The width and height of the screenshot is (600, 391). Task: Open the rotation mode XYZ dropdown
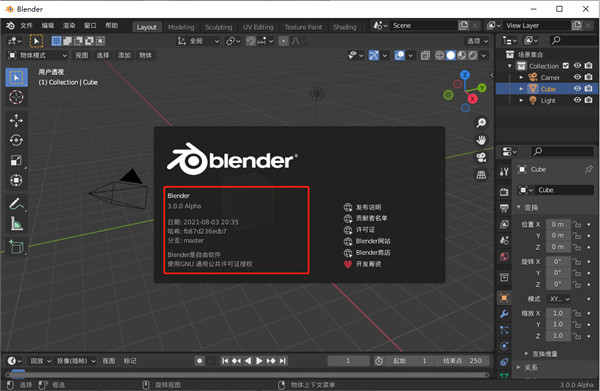coord(560,299)
